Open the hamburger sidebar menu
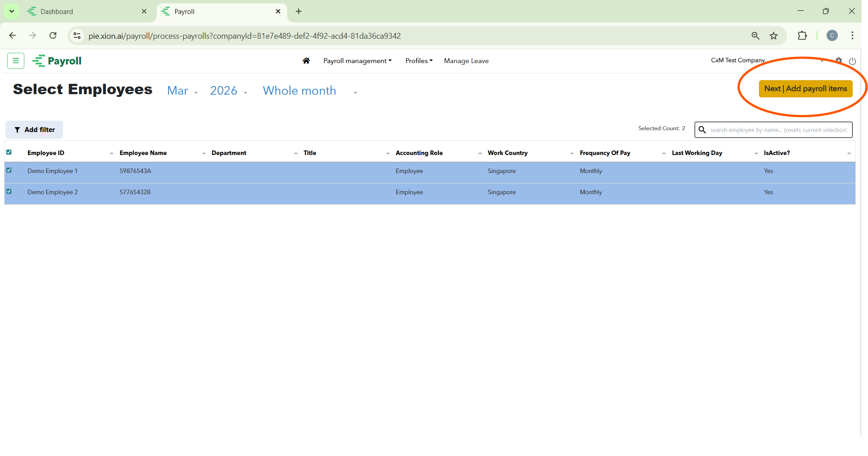 16,61
